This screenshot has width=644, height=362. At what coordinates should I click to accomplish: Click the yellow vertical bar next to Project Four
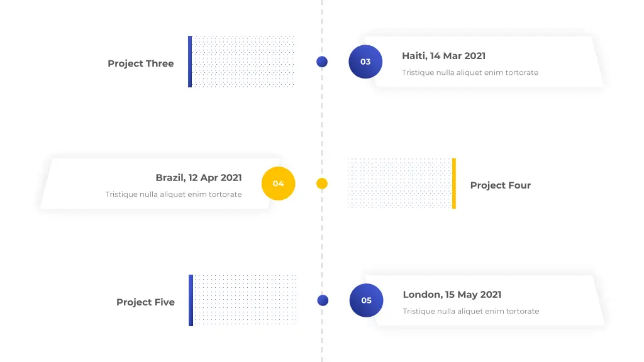[x=454, y=184]
